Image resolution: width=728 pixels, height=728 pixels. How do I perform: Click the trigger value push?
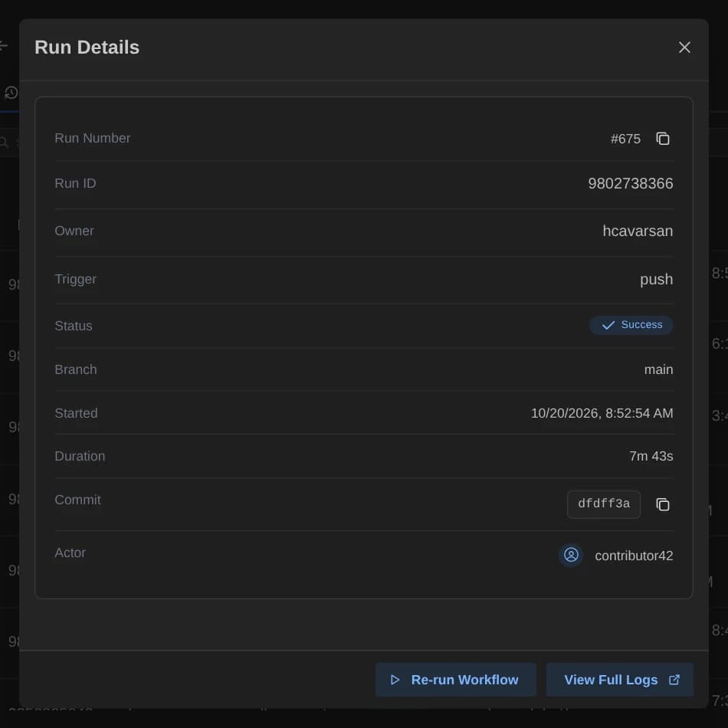pyautogui.click(x=656, y=279)
